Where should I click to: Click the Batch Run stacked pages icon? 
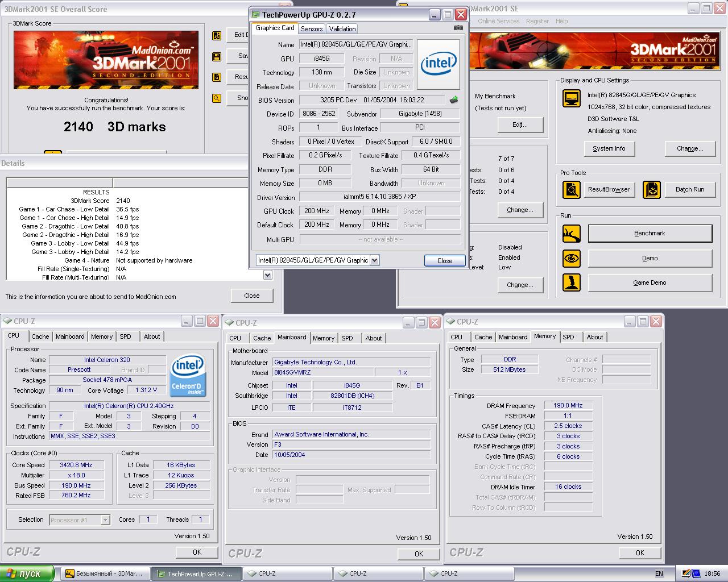click(652, 189)
